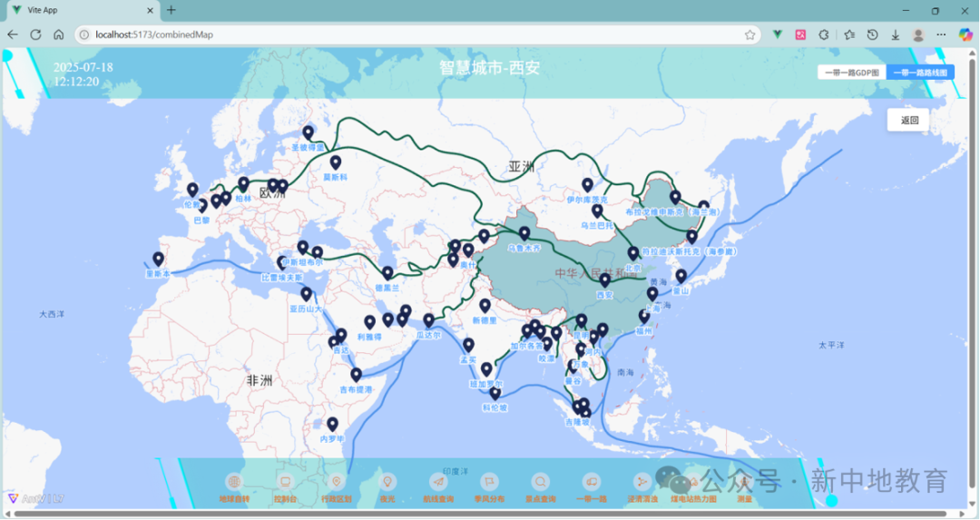Click the 柏林 map marker

pyautogui.click(x=244, y=184)
